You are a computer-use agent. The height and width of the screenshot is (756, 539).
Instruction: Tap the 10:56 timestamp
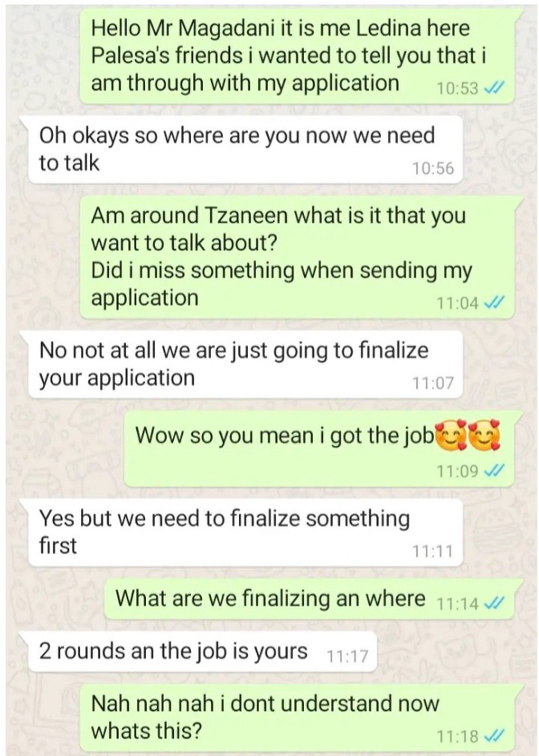coord(433,169)
